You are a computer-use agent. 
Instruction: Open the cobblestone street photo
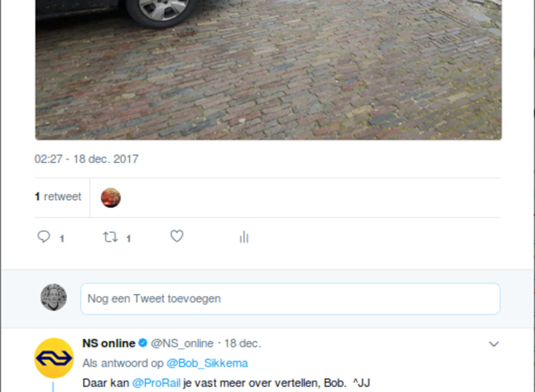pyautogui.click(x=268, y=70)
